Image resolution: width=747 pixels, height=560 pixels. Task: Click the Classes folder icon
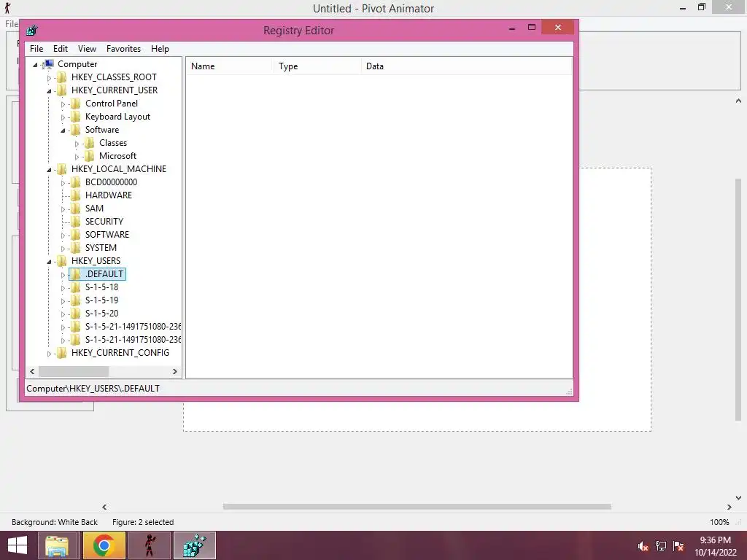89,143
